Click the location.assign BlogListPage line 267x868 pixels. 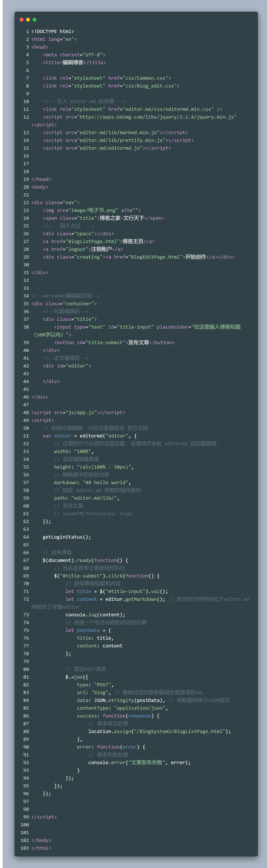point(159,731)
